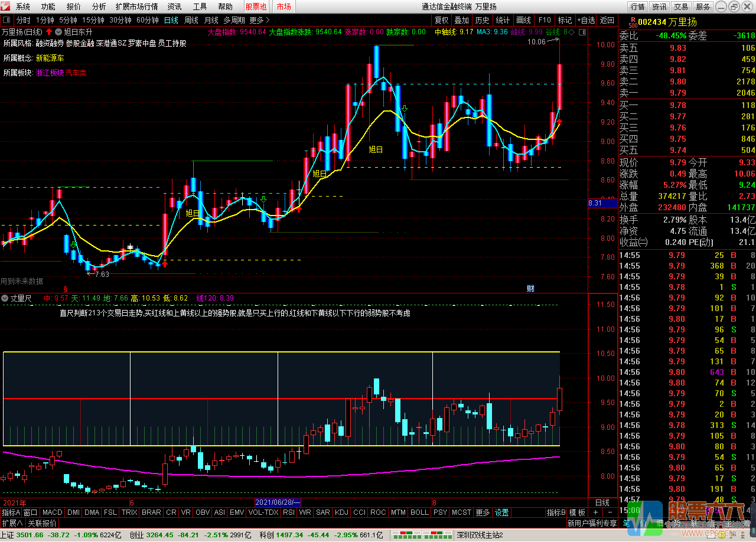Open the 功能 menu

[x=48, y=6]
